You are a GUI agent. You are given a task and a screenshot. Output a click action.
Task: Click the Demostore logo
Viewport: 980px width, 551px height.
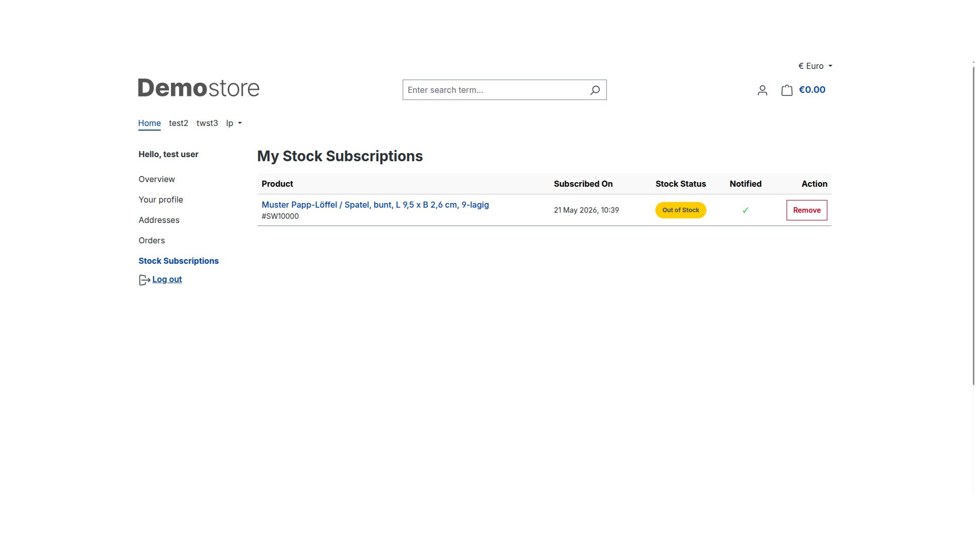pyautogui.click(x=199, y=88)
